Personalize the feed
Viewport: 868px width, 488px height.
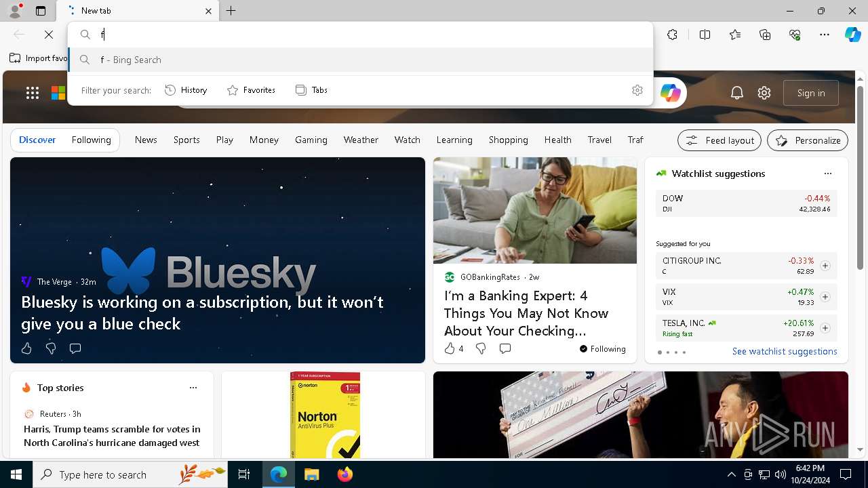click(808, 140)
